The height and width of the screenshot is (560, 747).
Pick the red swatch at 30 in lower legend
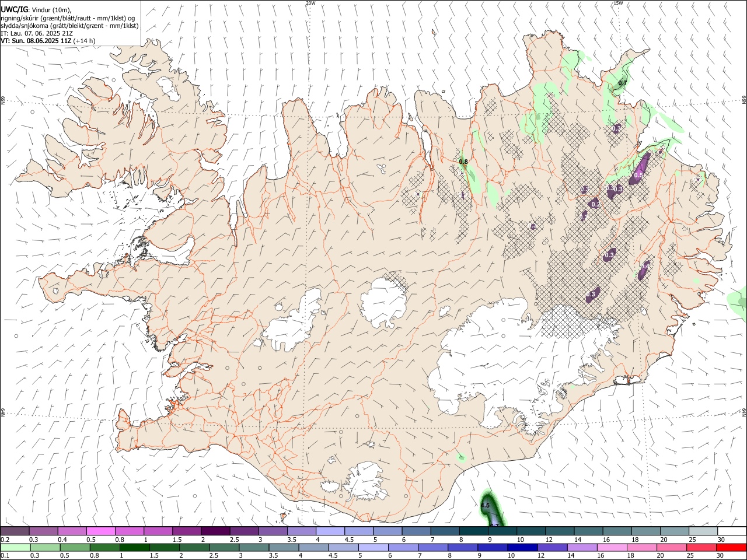pos(732,548)
